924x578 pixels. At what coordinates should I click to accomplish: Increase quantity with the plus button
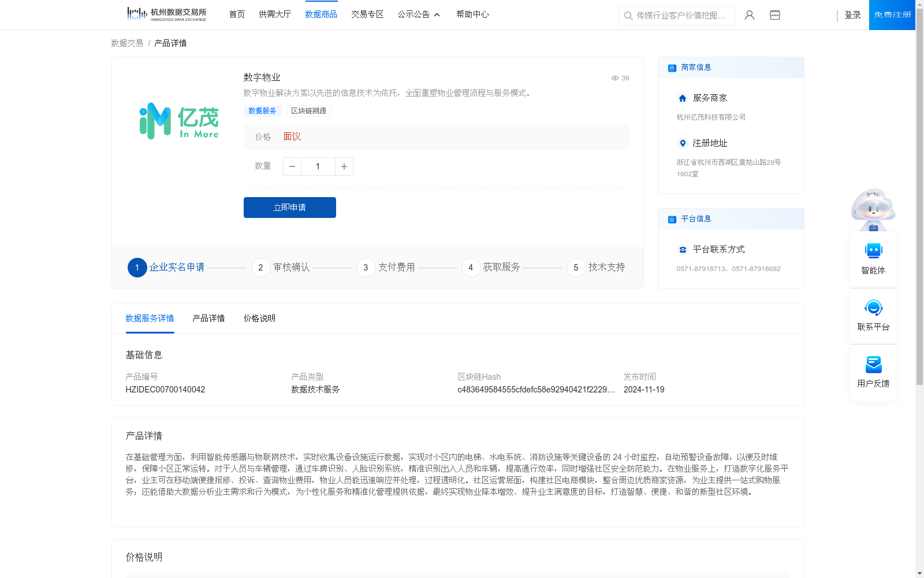(x=344, y=166)
